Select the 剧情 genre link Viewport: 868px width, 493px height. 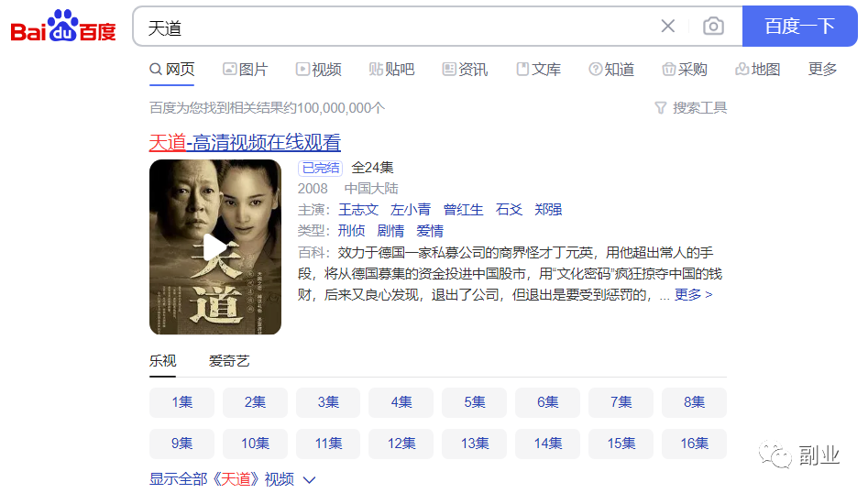(390, 231)
